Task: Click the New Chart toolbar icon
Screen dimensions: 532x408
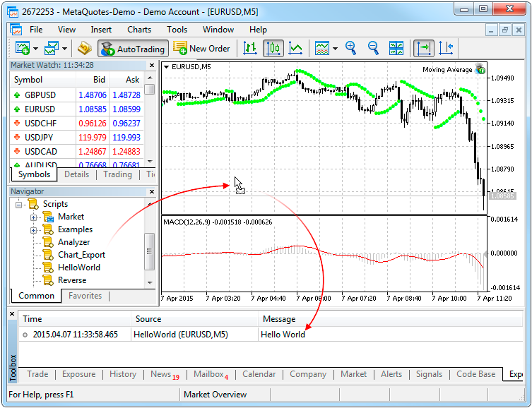Action: pos(23,49)
